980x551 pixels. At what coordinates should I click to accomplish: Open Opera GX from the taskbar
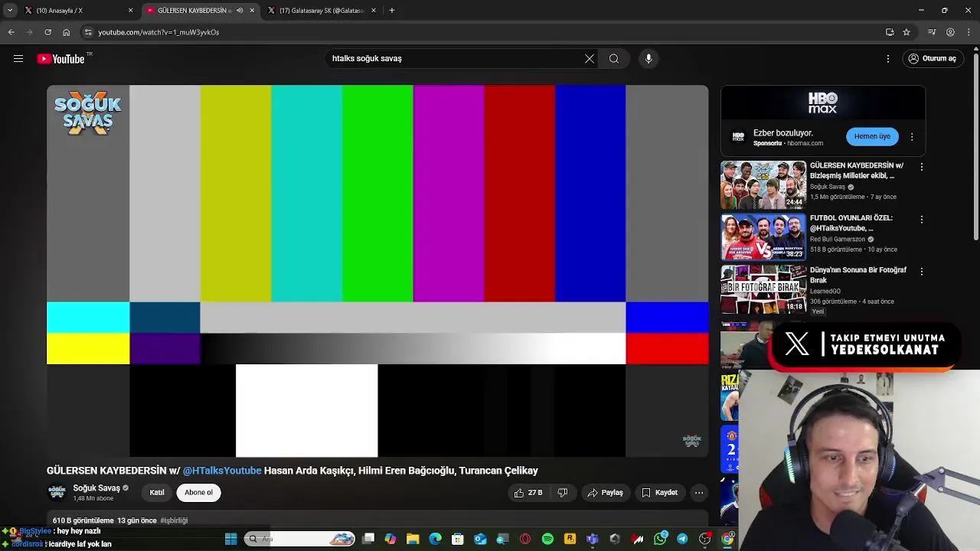[x=525, y=539]
